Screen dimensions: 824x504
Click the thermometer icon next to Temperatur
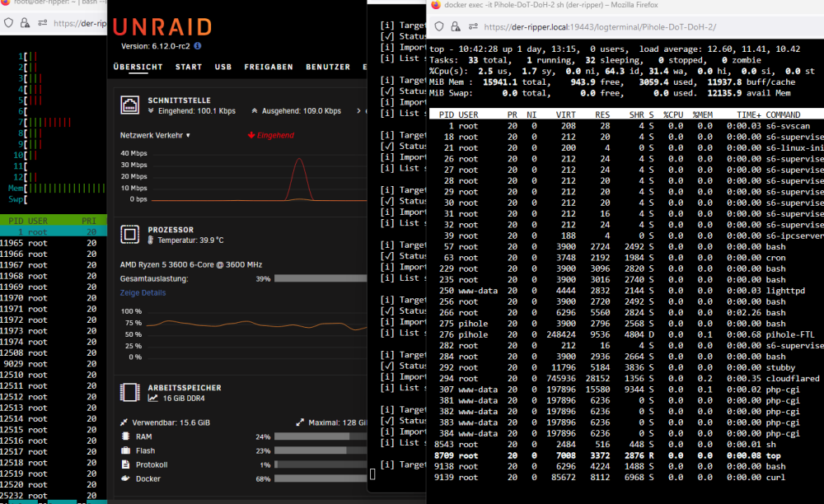click(151, 240)
